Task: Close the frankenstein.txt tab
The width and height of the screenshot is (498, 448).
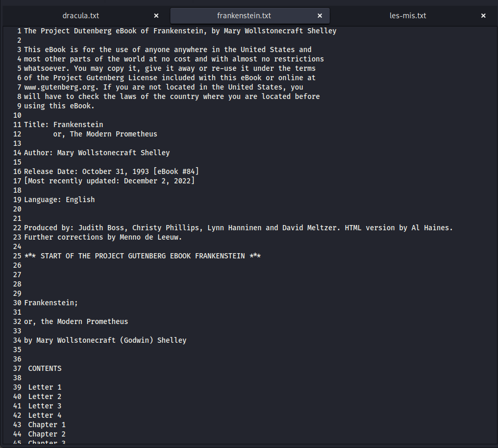Action: [x=320, y=16]
